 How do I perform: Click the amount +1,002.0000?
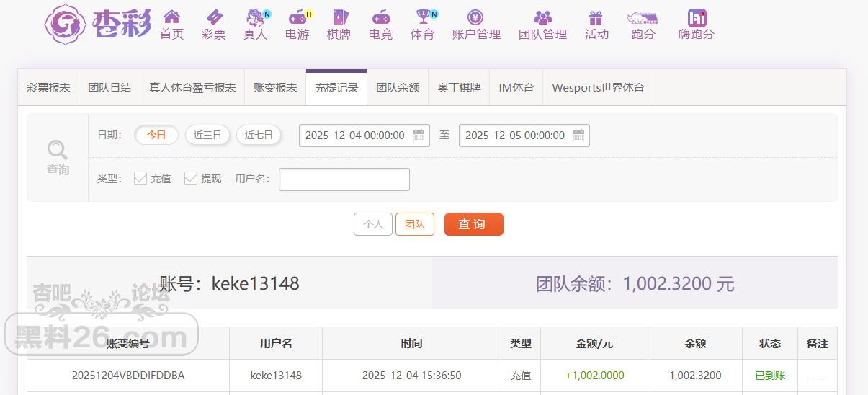click(594, 376)
